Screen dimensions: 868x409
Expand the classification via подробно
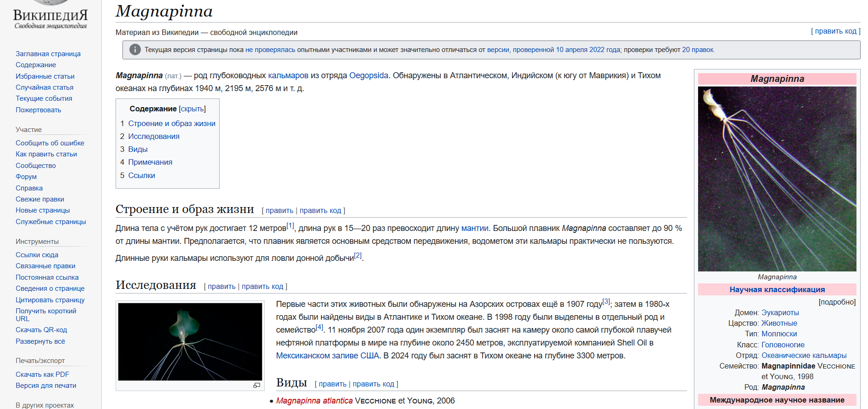837,302
